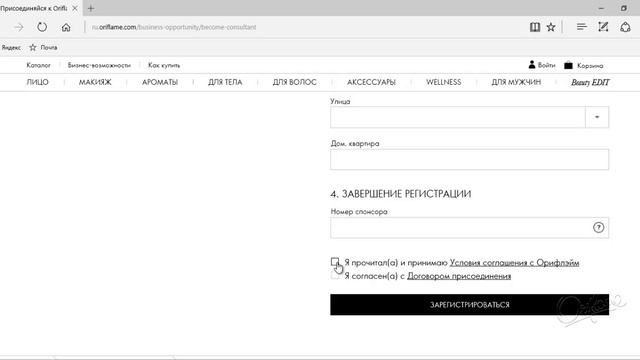Close the Oriflame browser tab
The width and height of the screenshot is (640, 360).
(75, 8)
